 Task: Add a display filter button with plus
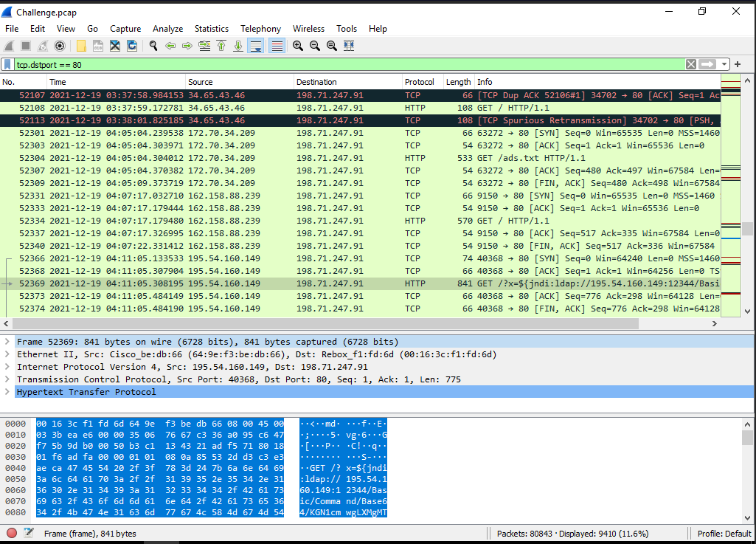pyautogui.click(x=738, y=64)
